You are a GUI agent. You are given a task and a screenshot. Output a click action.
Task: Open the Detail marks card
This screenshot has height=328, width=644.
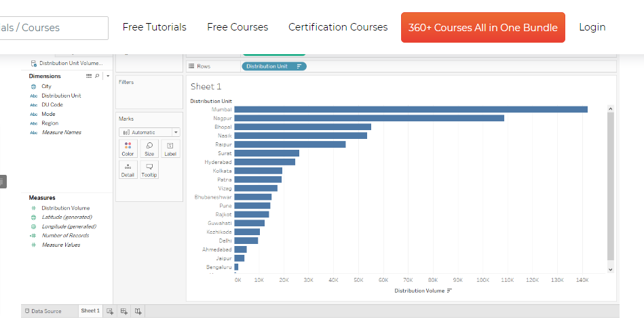[128, 169]
